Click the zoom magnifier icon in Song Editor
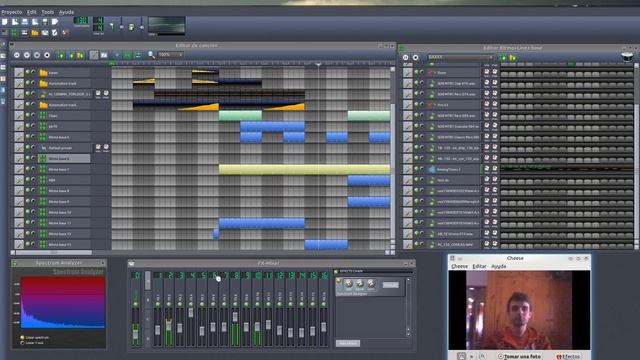The height and width of the screenshot is (360, 640). tap(151, 55)
